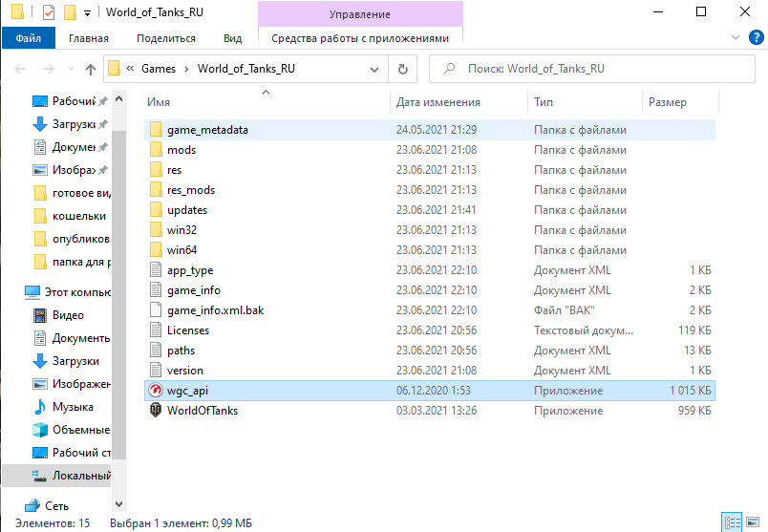Click the res_mods folder icon
This screenshot has height=532, width=768.
point(156,190)
